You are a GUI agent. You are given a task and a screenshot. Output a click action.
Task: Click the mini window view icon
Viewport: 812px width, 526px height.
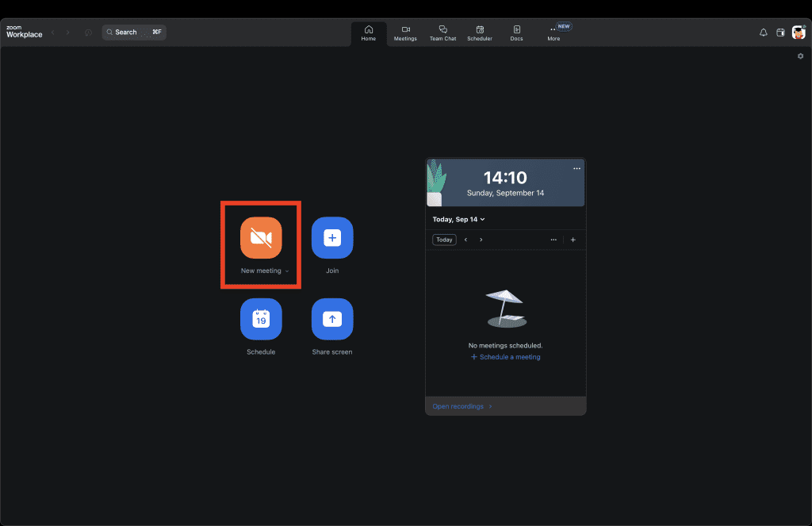(780, 32)
